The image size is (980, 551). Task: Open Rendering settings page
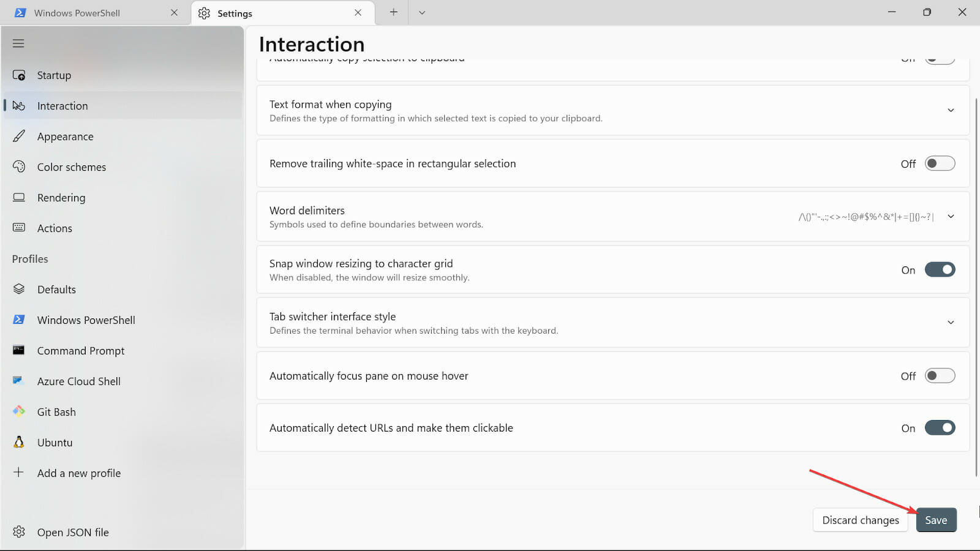[x=123, y=198]
